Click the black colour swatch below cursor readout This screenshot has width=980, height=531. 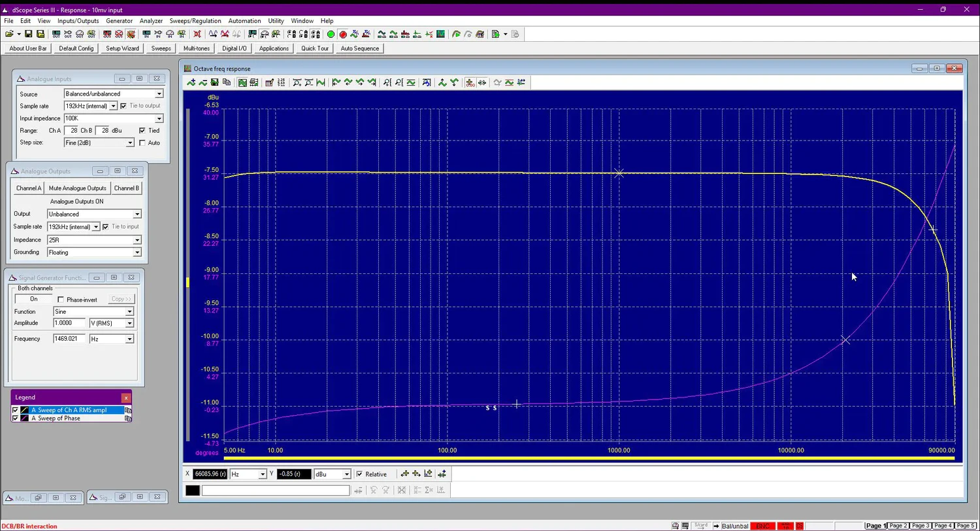click(x=193, y=490)
